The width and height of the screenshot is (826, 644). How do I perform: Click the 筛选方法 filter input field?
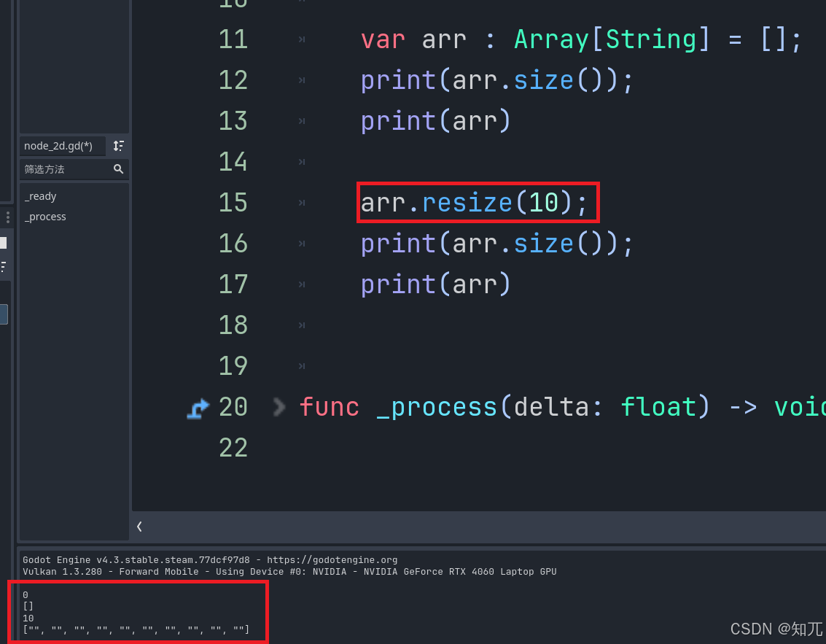click(62, 168)
